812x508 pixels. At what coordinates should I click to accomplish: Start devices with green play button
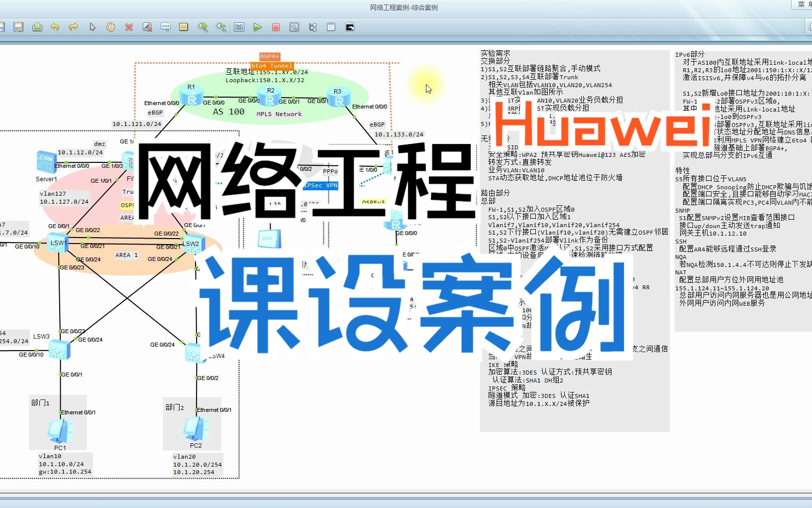[257, 27]
